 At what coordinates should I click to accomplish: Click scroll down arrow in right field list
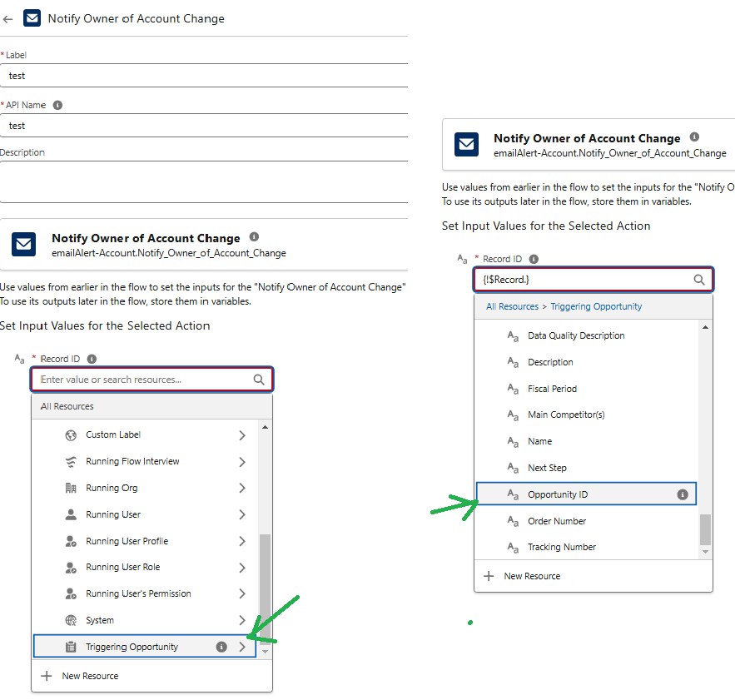point(705,552)
